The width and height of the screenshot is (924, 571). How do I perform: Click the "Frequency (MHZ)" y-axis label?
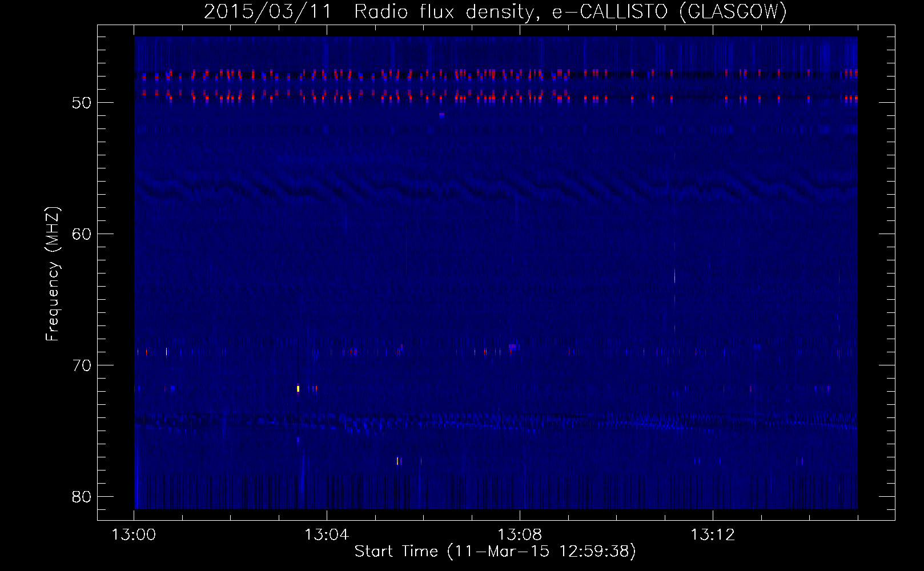coord(53,274)
